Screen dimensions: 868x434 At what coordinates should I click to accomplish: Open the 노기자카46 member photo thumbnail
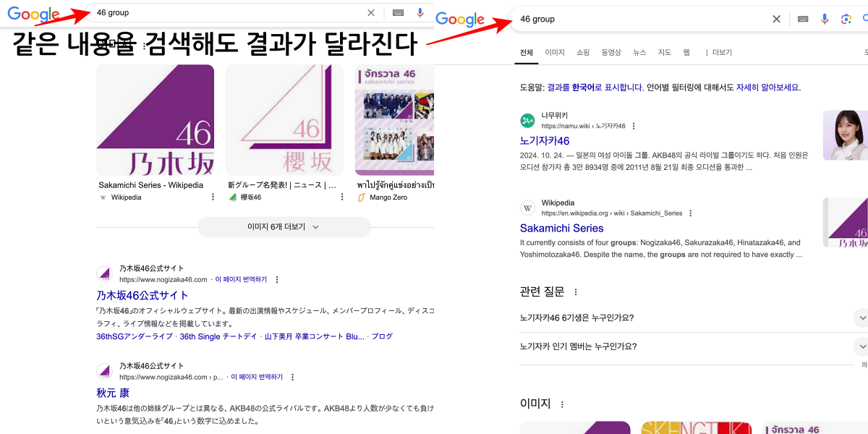click(x=846, y=135)
